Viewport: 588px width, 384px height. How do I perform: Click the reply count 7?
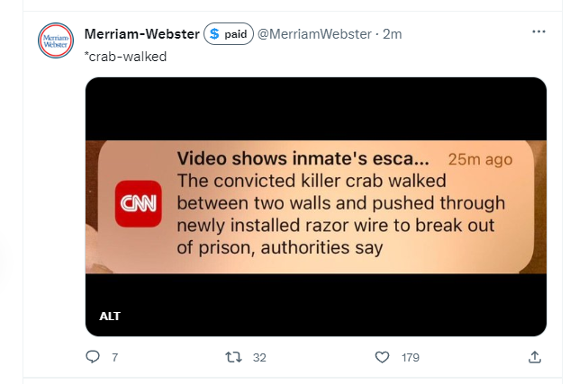click(114, 357)
